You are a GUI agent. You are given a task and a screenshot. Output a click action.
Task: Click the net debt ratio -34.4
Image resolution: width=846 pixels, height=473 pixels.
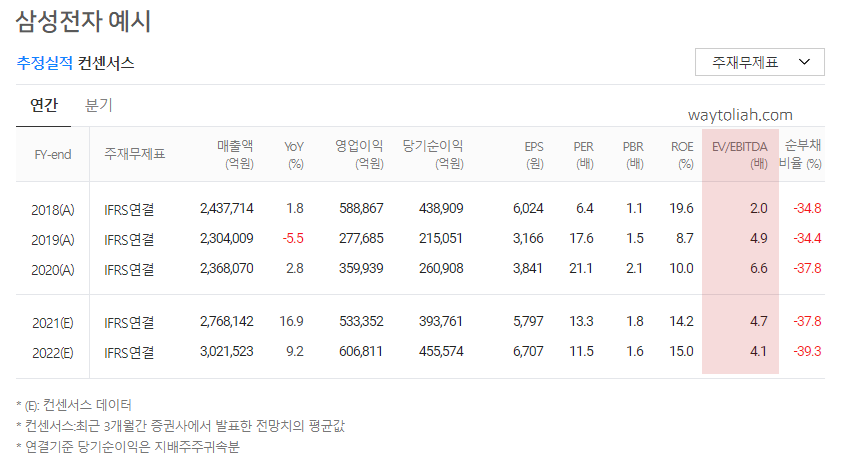[807, 238]
